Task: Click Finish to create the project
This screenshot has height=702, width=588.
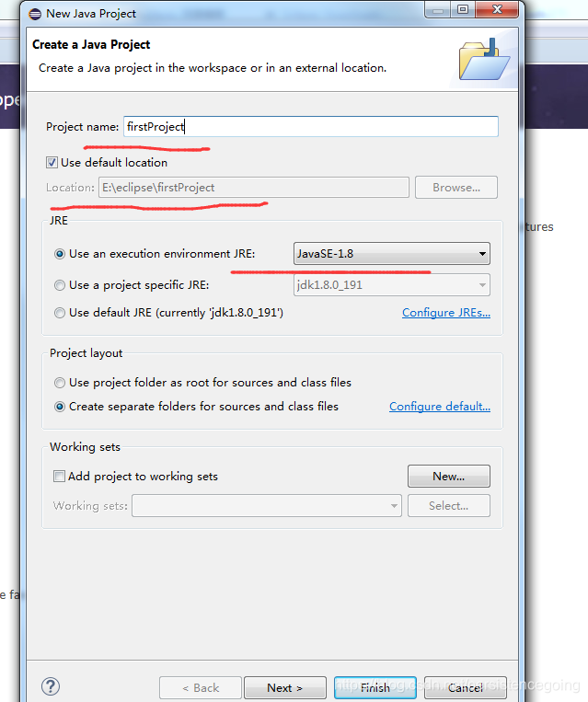Action: pyautogui.click(x=375, y=687)
